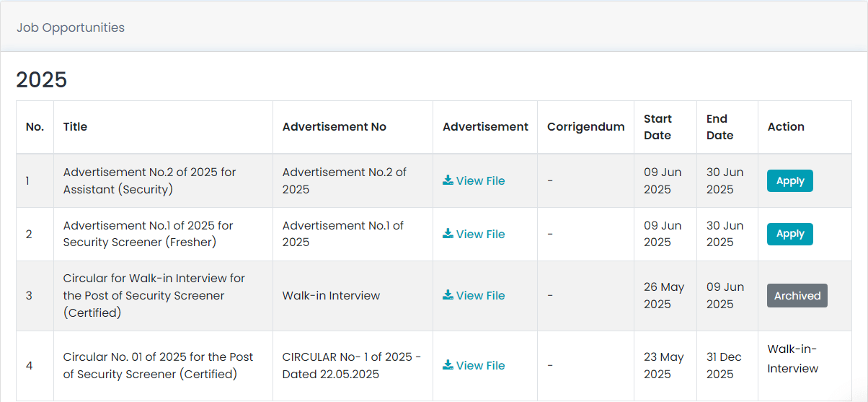
Task: Click 'CIRCULAR No- 1 of 2025' advertisement number cell
Action: pyautogui.click(x=351, y=365)
